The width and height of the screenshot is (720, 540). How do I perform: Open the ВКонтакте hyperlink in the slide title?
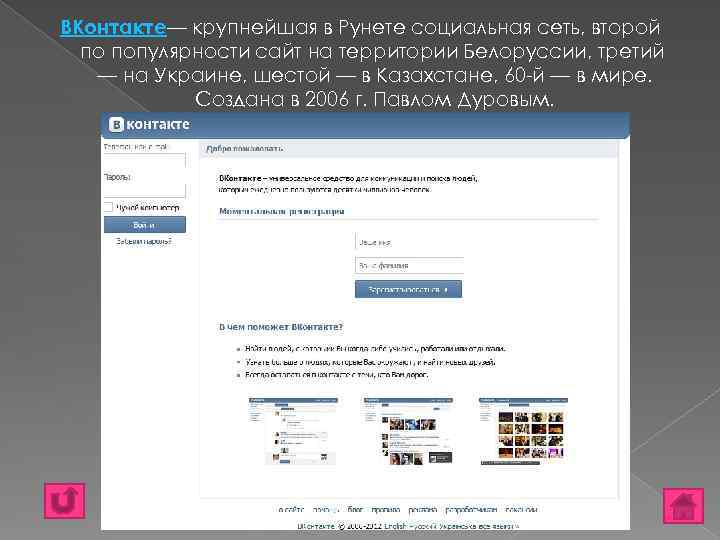click(113, 28)
